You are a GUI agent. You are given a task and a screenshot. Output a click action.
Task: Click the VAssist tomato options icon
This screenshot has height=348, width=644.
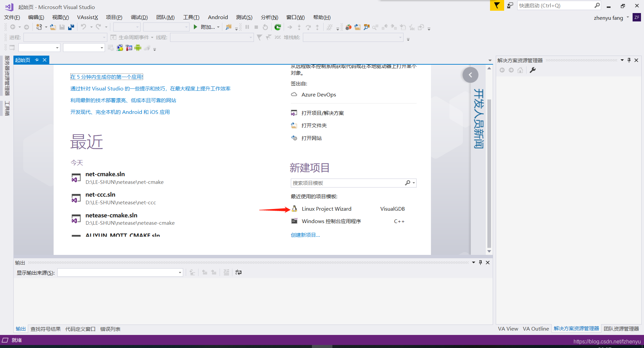348,27
